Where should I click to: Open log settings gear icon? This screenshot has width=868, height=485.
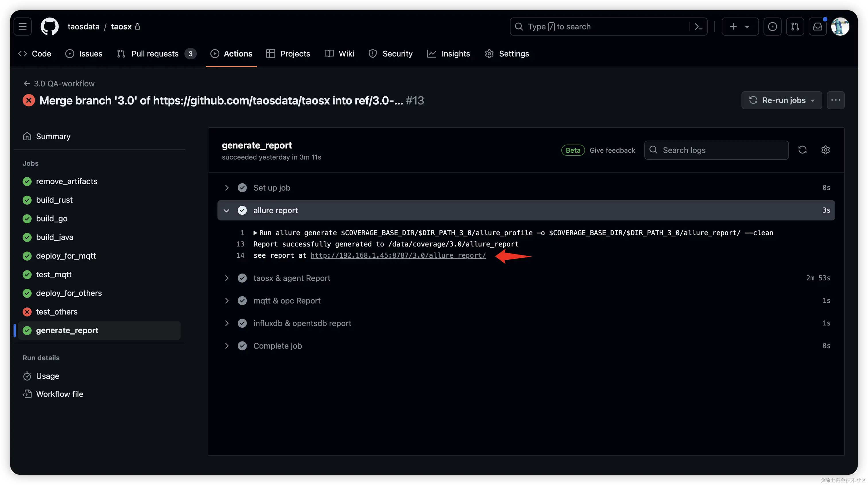[x=825, y=150]
